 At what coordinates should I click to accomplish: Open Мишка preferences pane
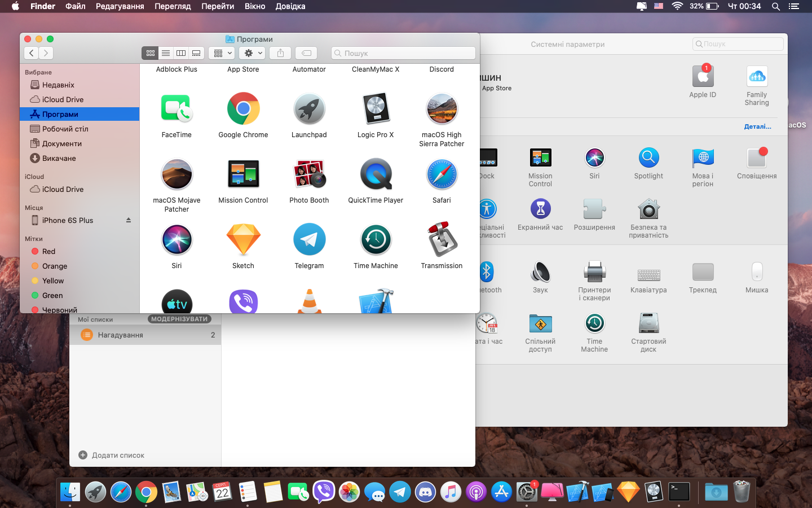[757, 272]
